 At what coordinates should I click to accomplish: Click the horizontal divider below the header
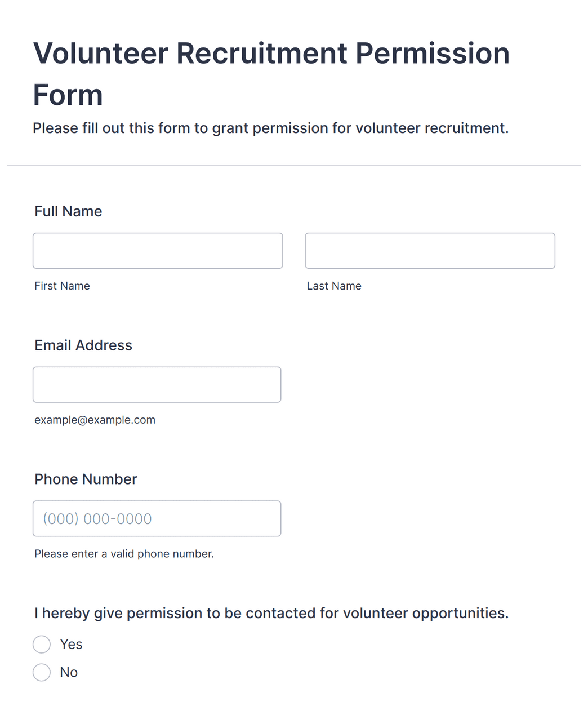[x=294, y=165]
